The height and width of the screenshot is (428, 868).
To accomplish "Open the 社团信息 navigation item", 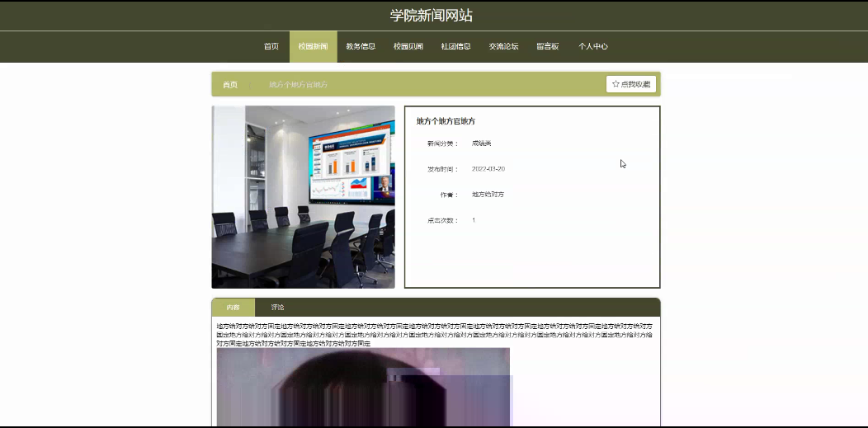I will tap(456, 46).
